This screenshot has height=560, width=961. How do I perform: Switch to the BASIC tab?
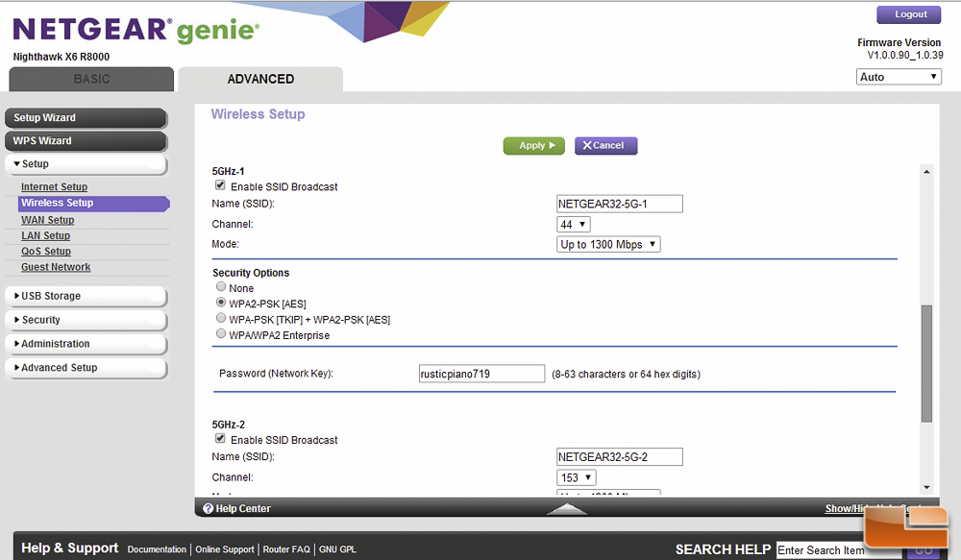[91, 79]
